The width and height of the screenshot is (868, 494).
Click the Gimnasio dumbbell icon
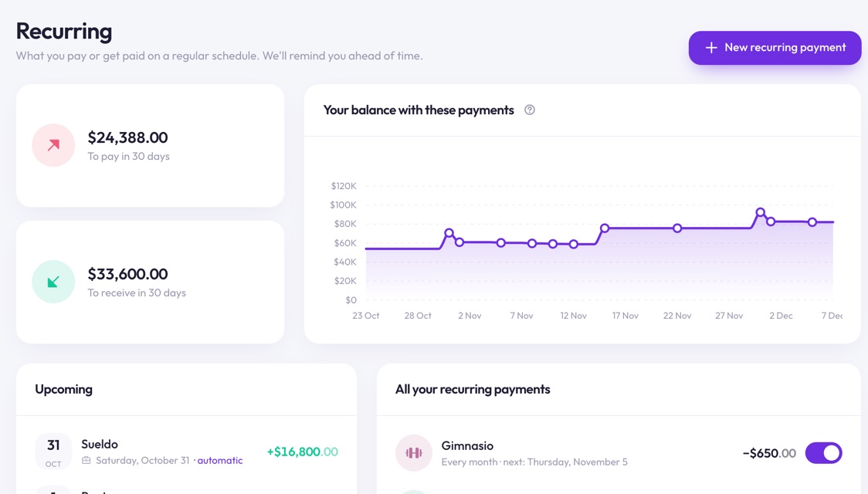click(x=413, y=452)
